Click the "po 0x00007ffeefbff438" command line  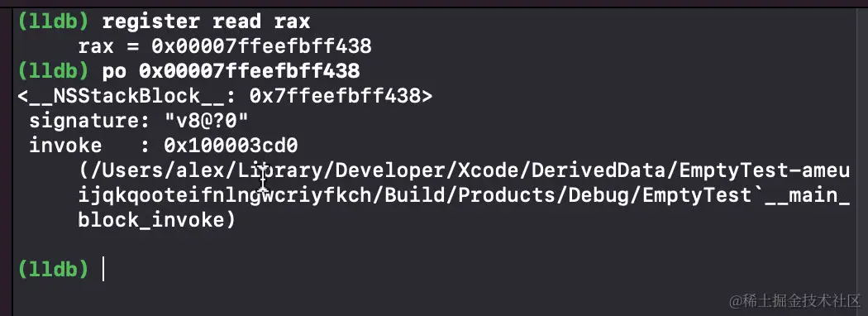point(231,71)
